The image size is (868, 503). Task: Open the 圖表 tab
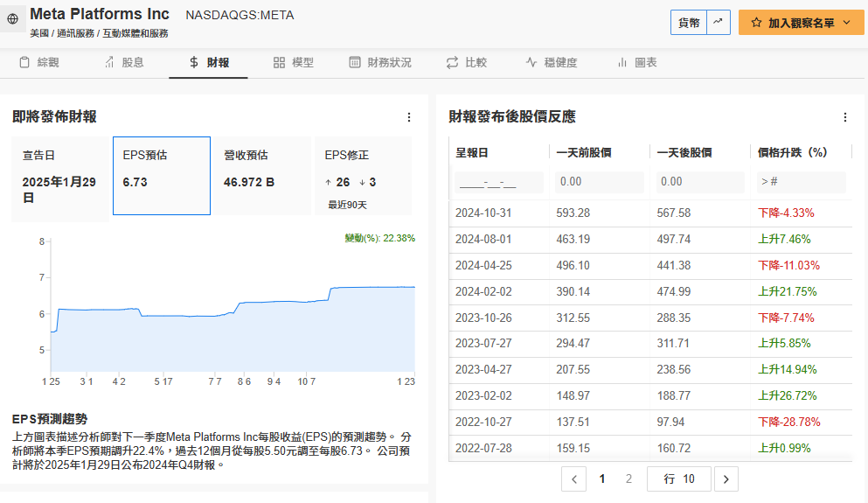(637, 63)
